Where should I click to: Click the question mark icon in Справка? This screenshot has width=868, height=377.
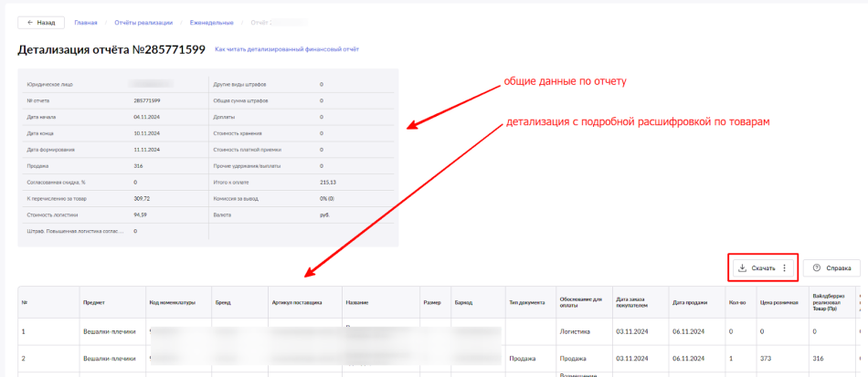[x=816, y=268]
